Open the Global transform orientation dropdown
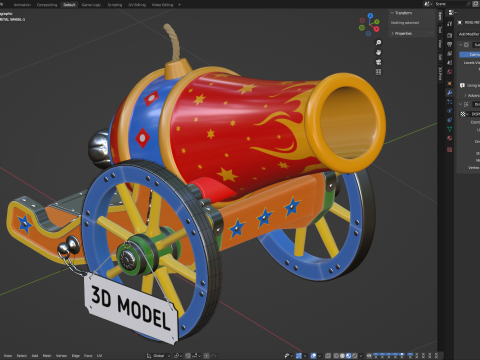The image size is (480, 360). tap(159, 356)
